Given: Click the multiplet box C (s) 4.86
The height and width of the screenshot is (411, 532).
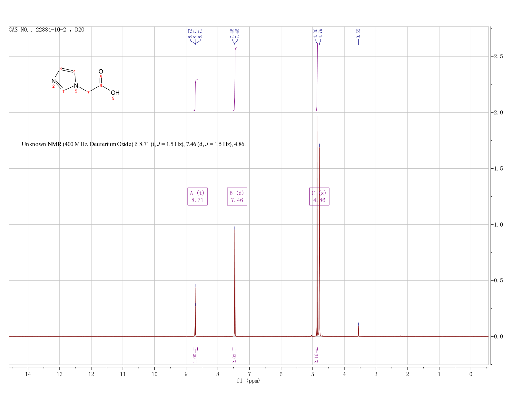Looking at the screenshot, I should click(x=319, y=196).
